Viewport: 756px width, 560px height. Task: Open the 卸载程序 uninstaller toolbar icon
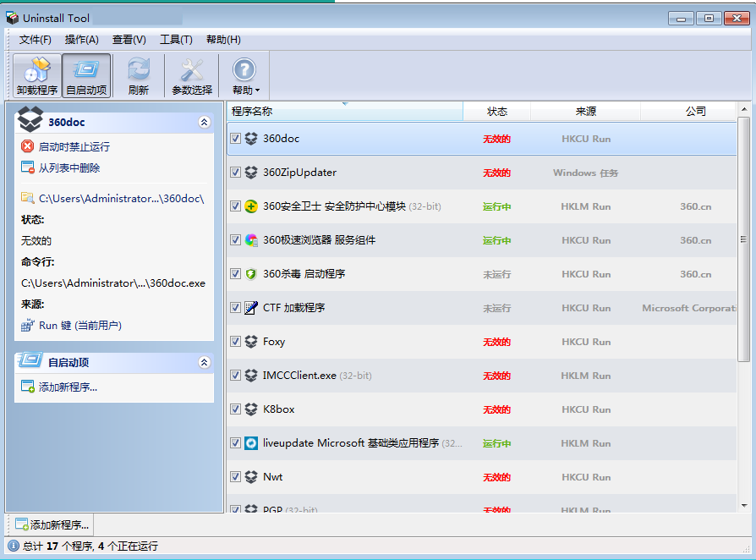36,76
